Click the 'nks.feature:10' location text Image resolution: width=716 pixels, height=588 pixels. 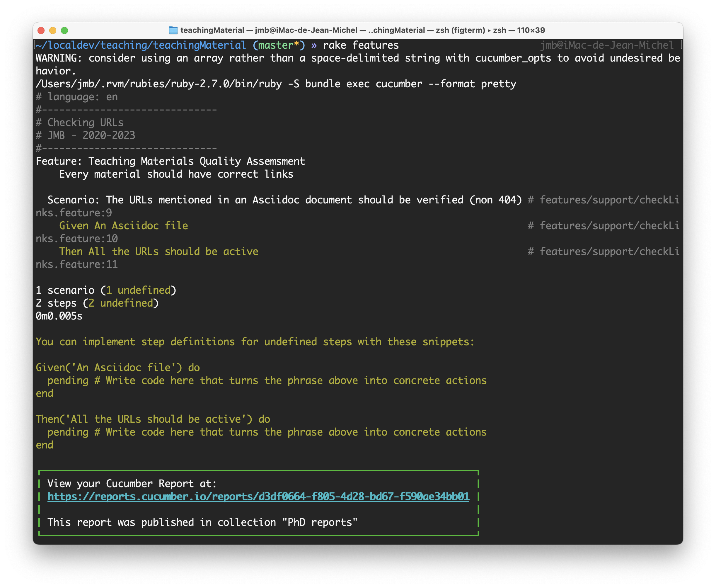(77, 238)
